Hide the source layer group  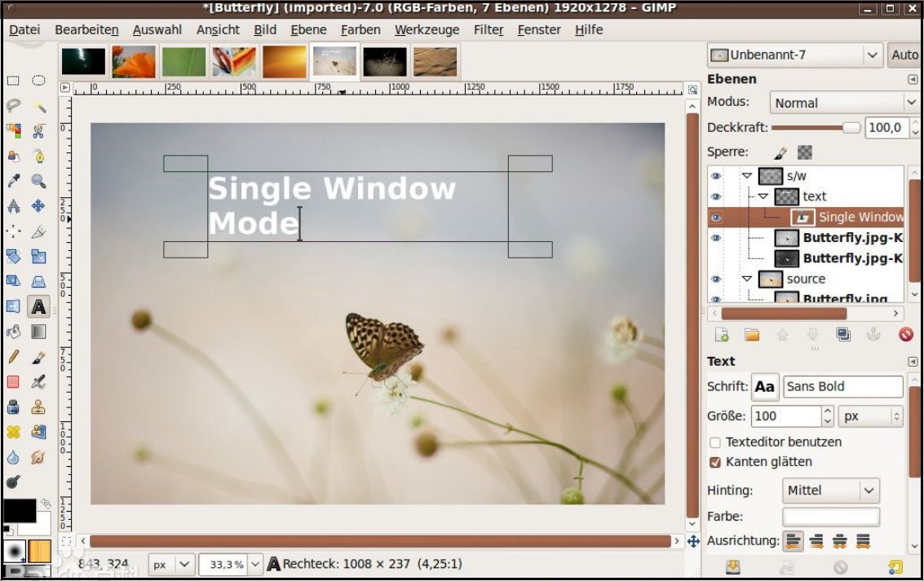click(x=716, y=279)
